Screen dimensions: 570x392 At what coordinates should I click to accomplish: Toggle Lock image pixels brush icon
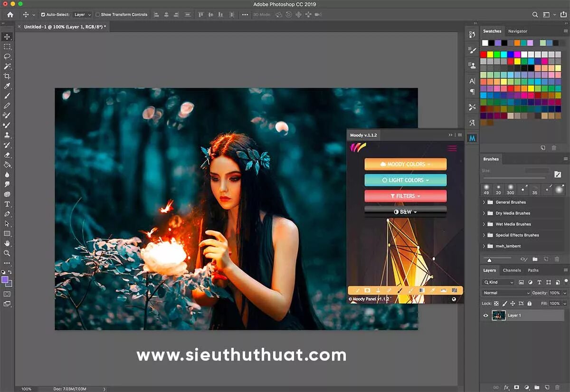coord(505,303)
